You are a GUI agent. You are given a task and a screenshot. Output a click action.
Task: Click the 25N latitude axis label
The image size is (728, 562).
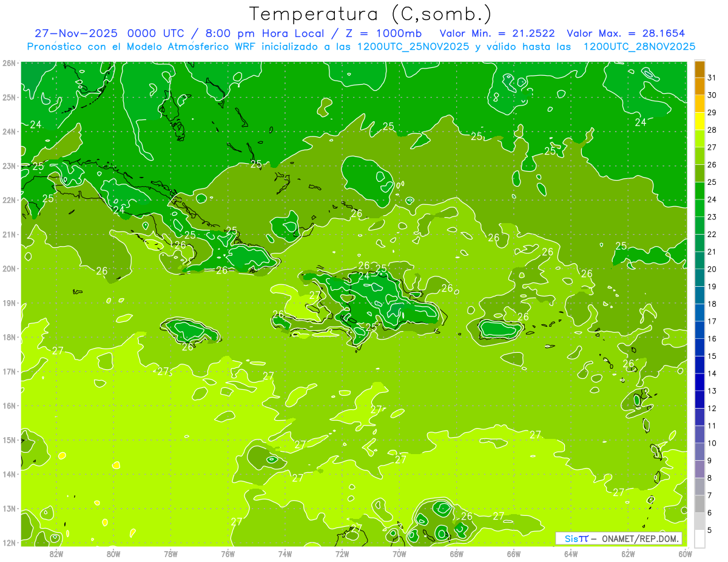9,97
